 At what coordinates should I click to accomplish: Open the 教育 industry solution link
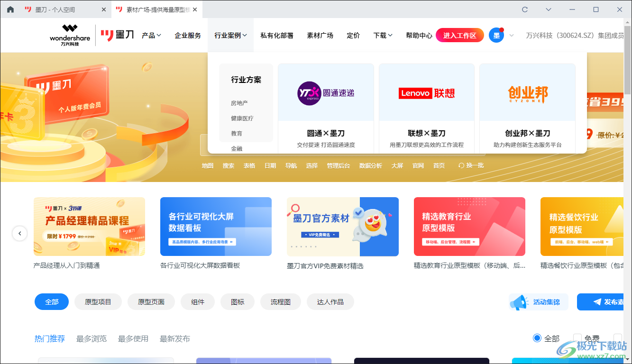pos(237,133)
